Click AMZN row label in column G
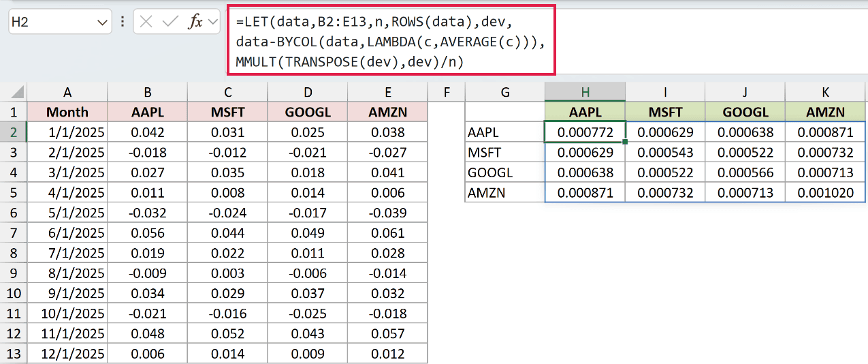 tap(505, 193)
